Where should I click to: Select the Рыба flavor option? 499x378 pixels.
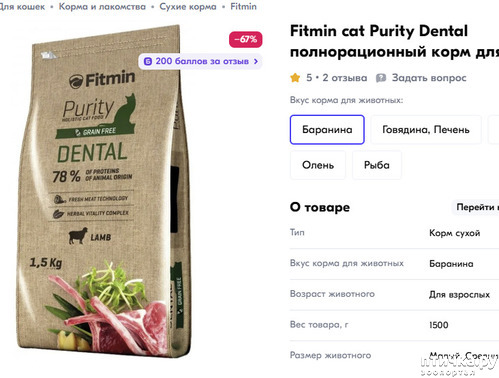[x=377, y=165]
